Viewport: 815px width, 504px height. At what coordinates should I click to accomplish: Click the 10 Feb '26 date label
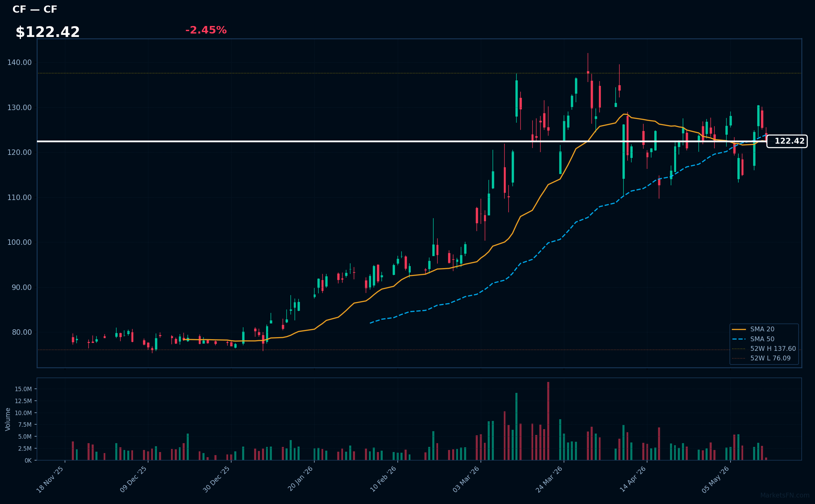click(x=383, y=479)
